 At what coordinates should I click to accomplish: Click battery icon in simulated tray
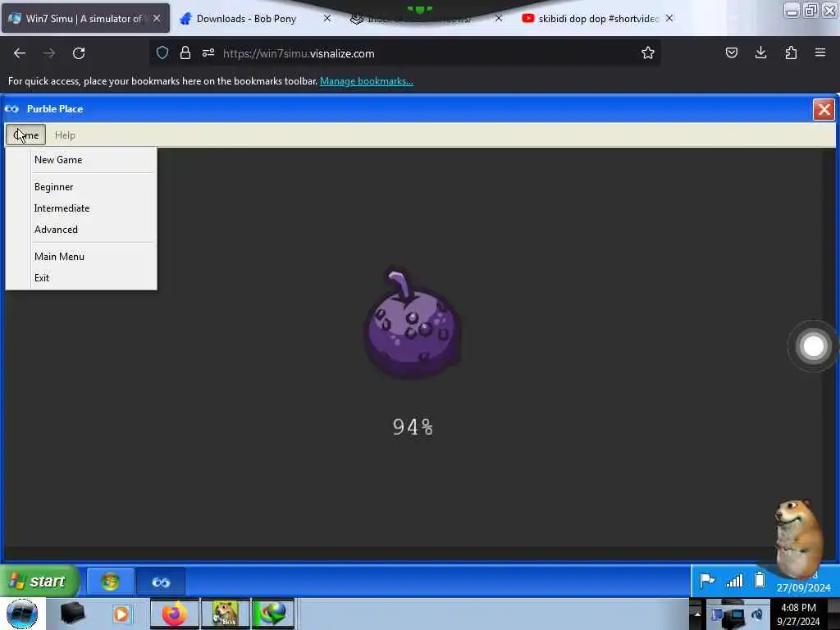tap(760, 580)
